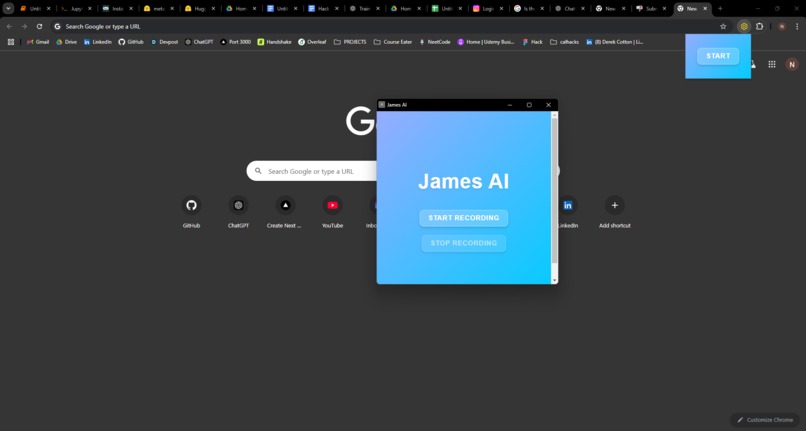This screenshot has height=431, width=806.
Task: Open NeetCode bookmark
Action: (x=435, y=42)
